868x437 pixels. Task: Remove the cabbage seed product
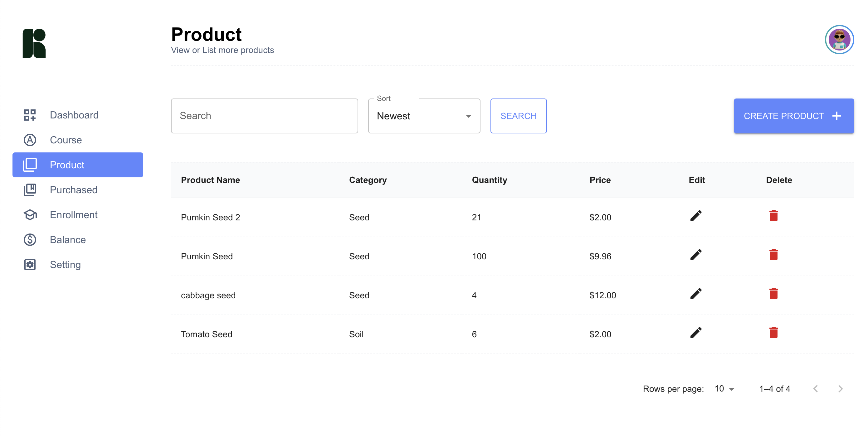tap(773, 294)
